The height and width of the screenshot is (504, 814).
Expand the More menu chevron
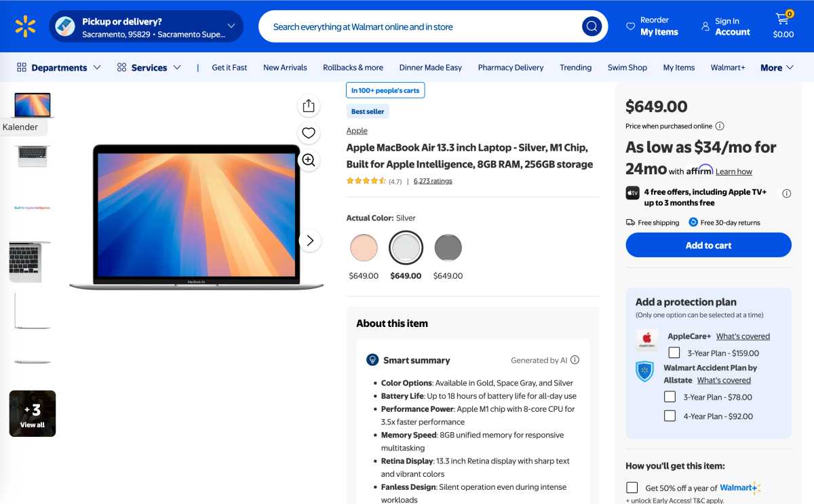click(x=790, y=68)
